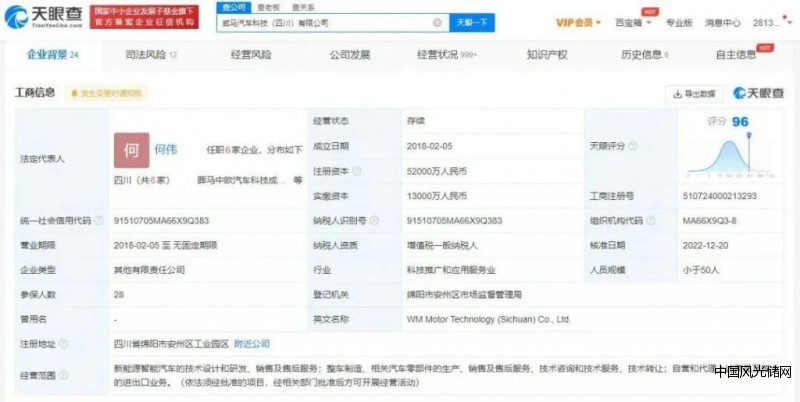Click the 营业期限 value 2018-02-05 至 无固定期限

point(165,245)
